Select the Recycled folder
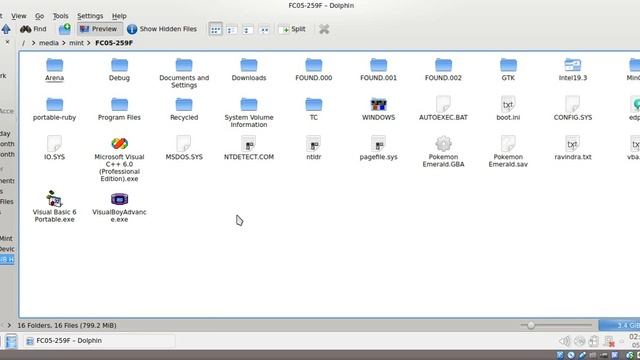Viewport: 640px width, 360px height. pyautogui.click(x=184, y=109)
